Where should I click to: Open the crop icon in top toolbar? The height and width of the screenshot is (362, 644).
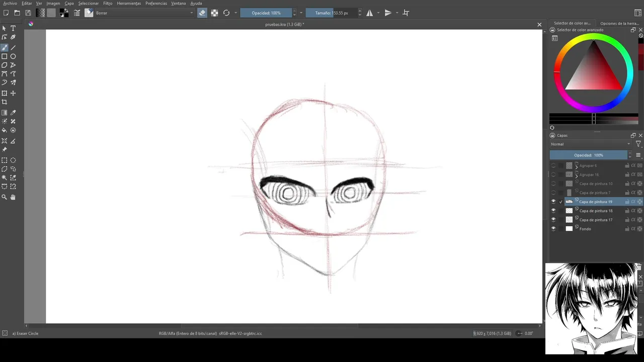406,13
